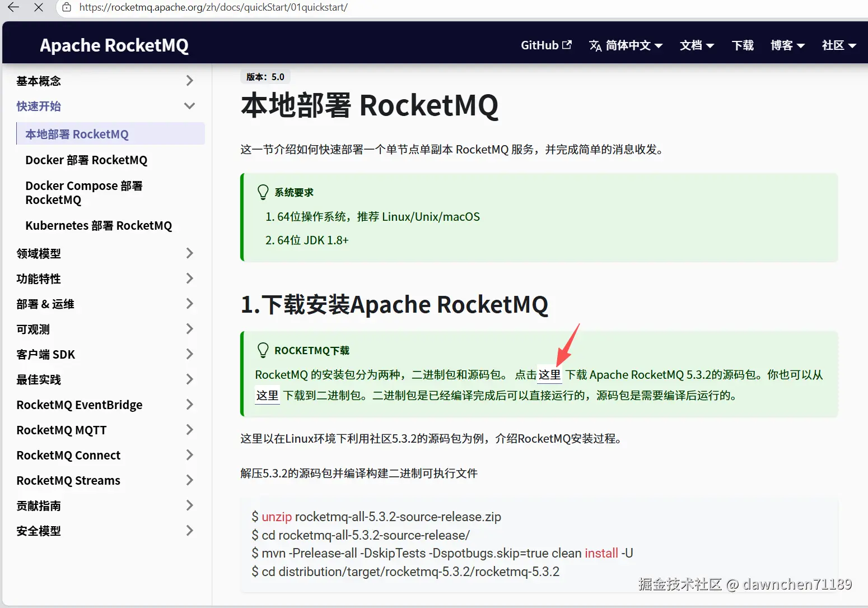Select 本地部署 RocketMQ sidebar item
The width and height of the screenshot is (868, 608).
tap(110, 134)
